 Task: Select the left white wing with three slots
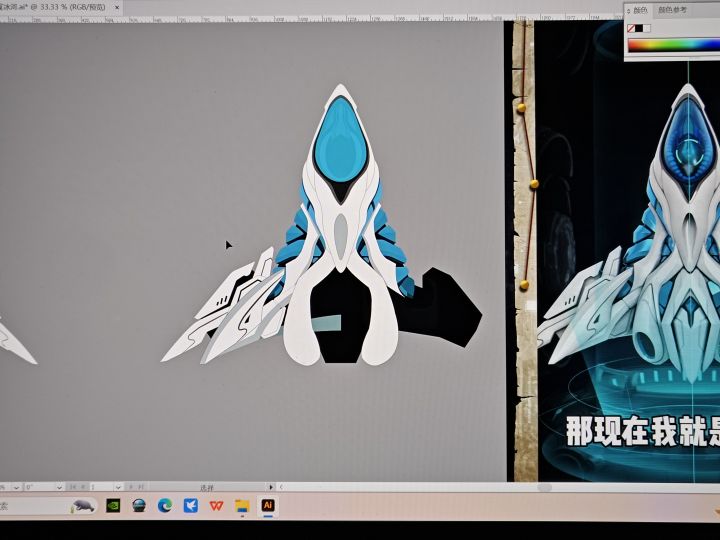tap(225, 290)
